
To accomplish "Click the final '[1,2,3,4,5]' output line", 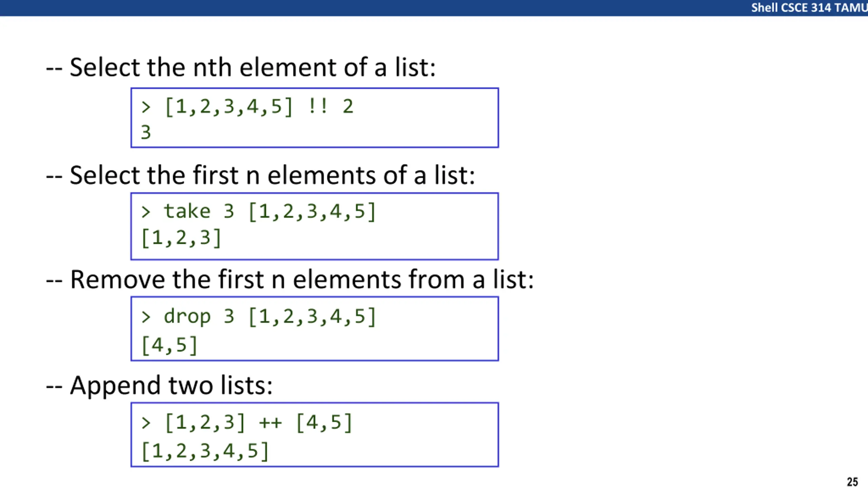I will click(205, 451).
